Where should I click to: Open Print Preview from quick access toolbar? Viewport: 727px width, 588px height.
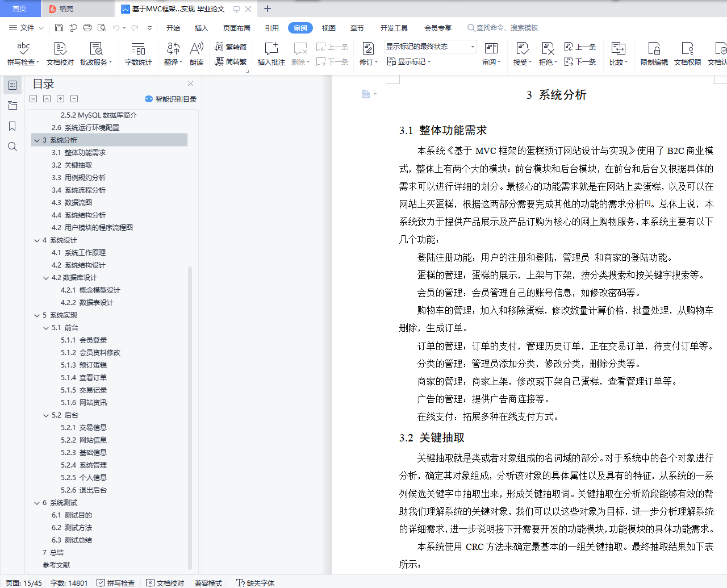point(102,27)
